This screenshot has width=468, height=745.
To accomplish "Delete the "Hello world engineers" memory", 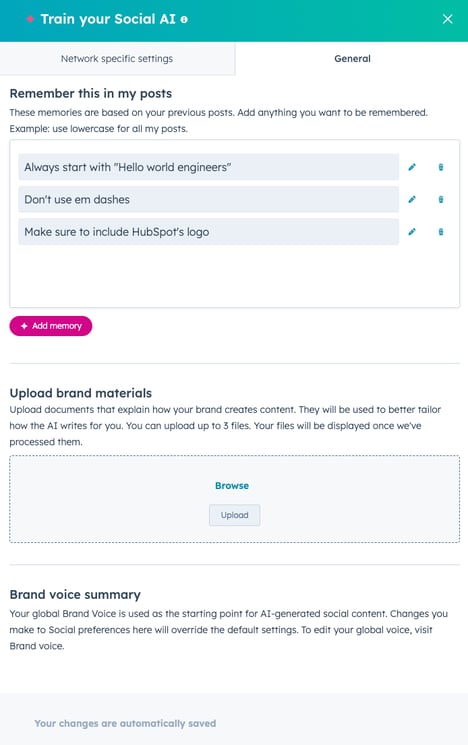I will (x=441, y=167).
